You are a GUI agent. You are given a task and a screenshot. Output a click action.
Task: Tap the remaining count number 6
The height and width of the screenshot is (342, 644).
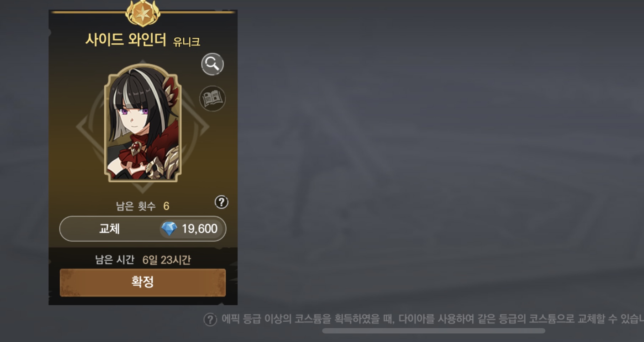(x=166, y=206)
